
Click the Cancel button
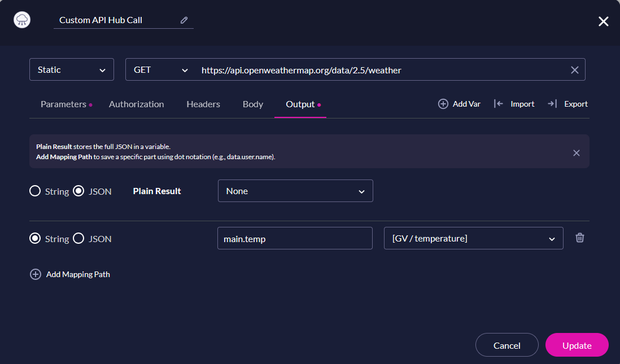[x=507, y=345]
